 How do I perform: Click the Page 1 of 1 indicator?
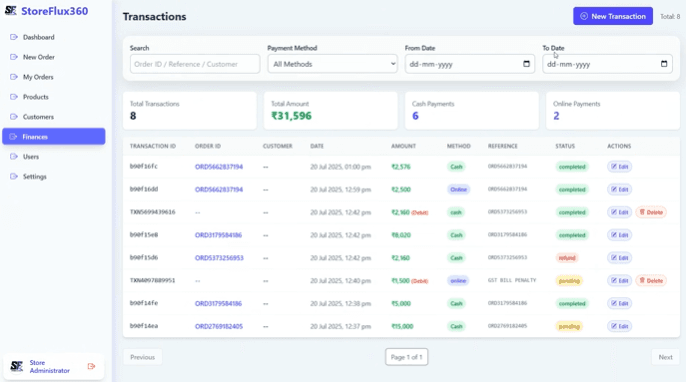[x=406, y=357]
